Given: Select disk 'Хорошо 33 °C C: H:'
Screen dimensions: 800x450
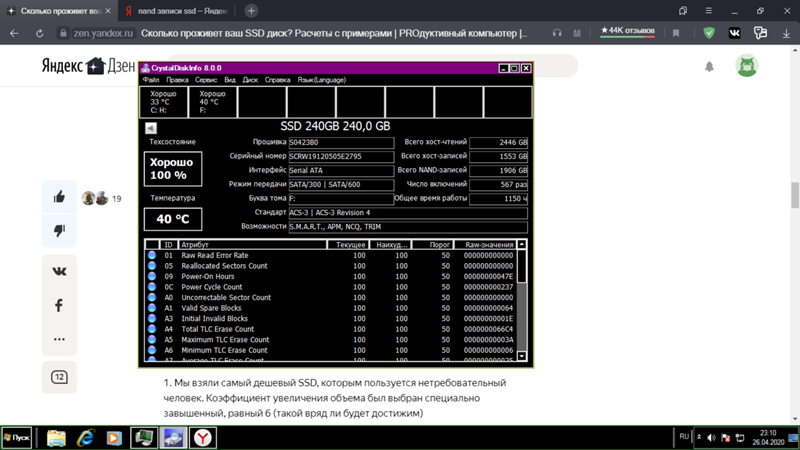Looking at the screenshot, I should point(164,102).
